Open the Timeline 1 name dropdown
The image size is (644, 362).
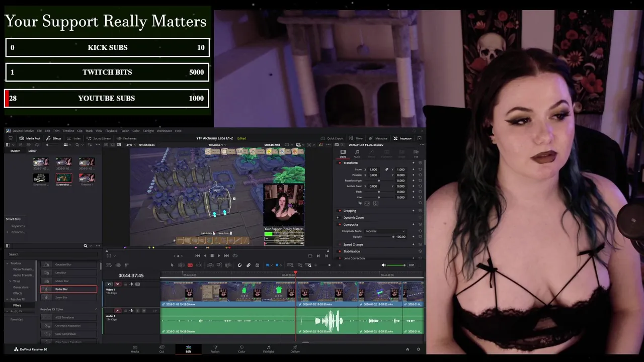[217, 145]
